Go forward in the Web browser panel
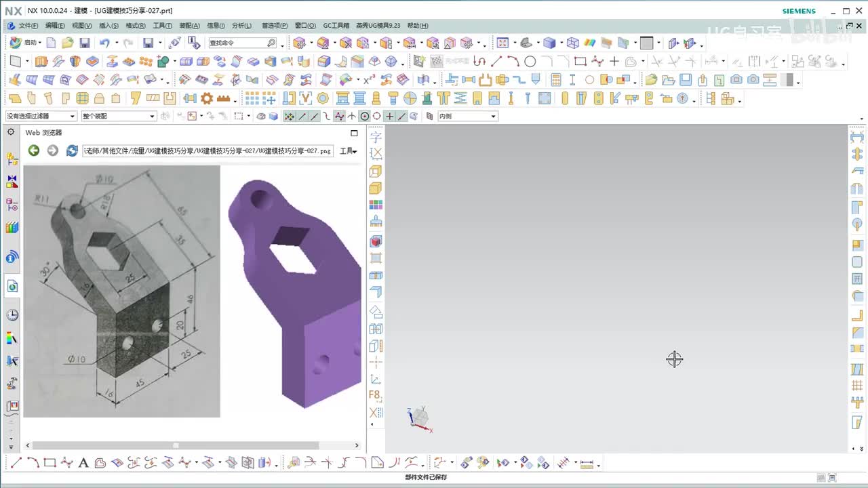The height and width of the screenshot is (488, 868). [x=52, y=150]
